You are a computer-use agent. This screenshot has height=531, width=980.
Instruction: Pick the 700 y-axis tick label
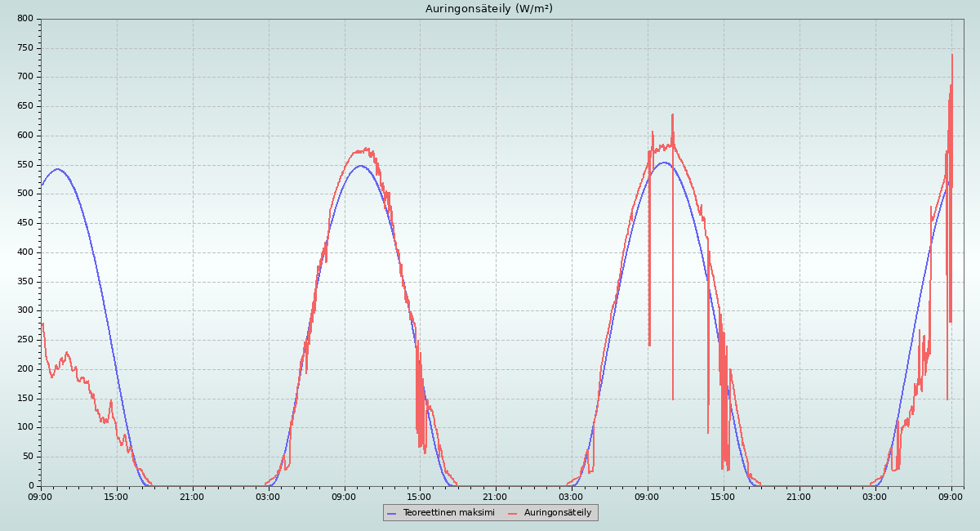click(x=25, y=78)
